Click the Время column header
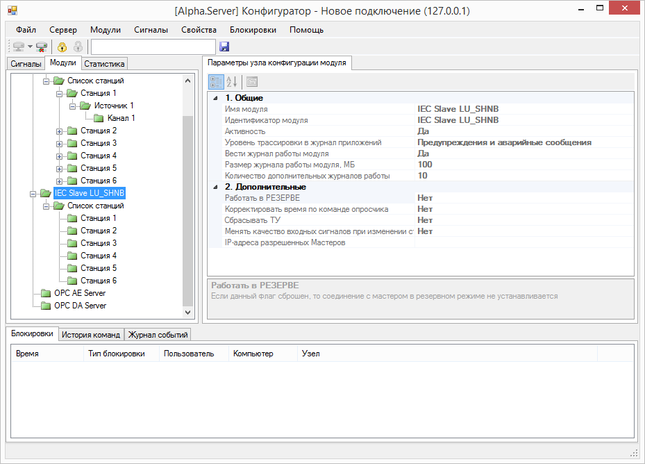645x464 pixels. (x=47, y=354)
